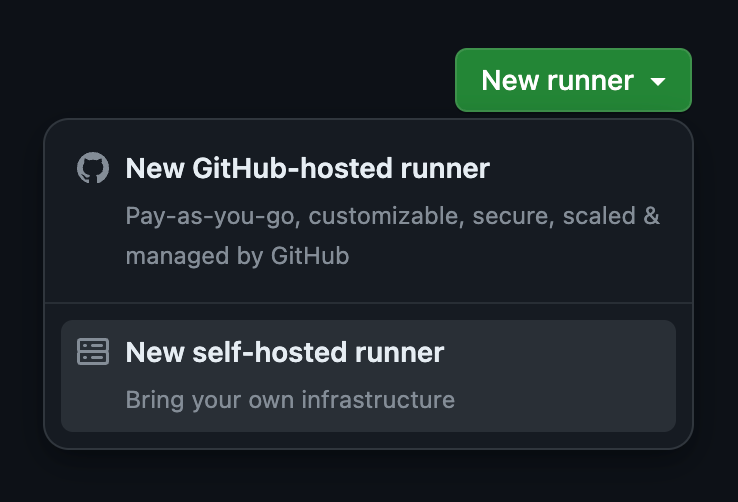Screen dimensions: 738x502
Task: Click the Bring your own infrastructure text
Action: pos(290,400)
